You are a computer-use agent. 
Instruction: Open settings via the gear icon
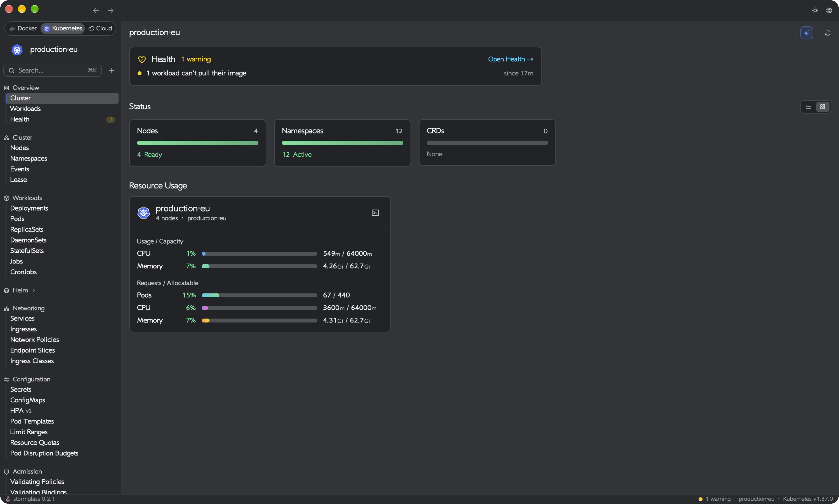tap(829, 11)
